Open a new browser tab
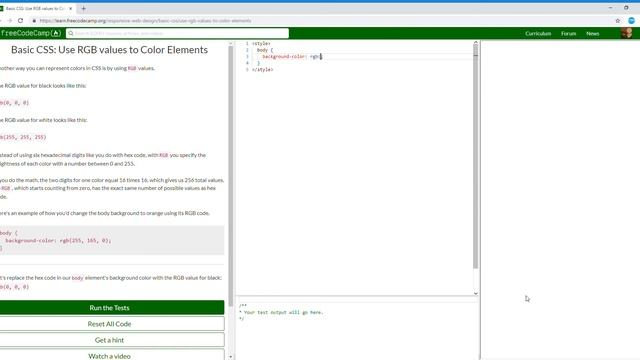Image resolution: width=640 pixels, height=360 pixels. (83, 8)
